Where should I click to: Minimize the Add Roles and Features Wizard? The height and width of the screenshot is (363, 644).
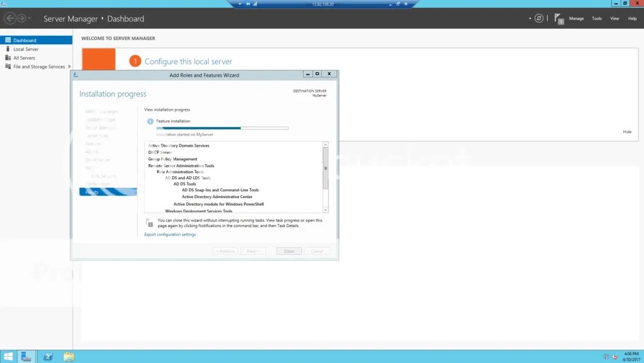pyautogui.click(x=308, y=74)
